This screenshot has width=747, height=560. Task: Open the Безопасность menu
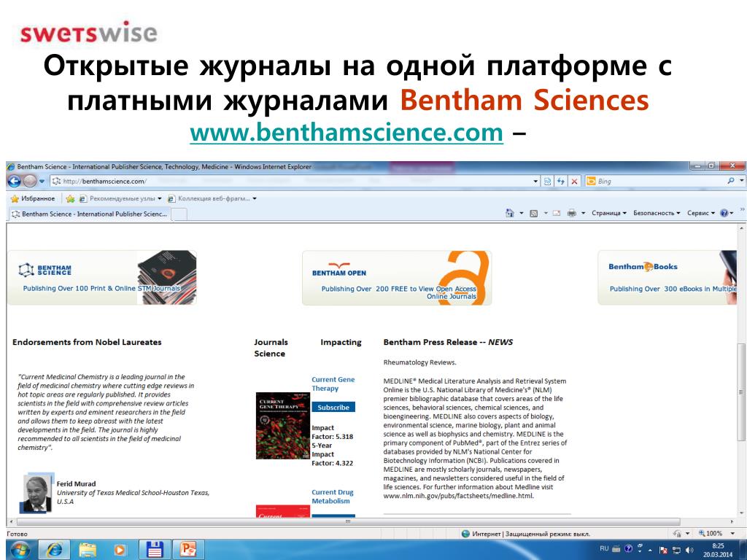(x=657, y=214)
